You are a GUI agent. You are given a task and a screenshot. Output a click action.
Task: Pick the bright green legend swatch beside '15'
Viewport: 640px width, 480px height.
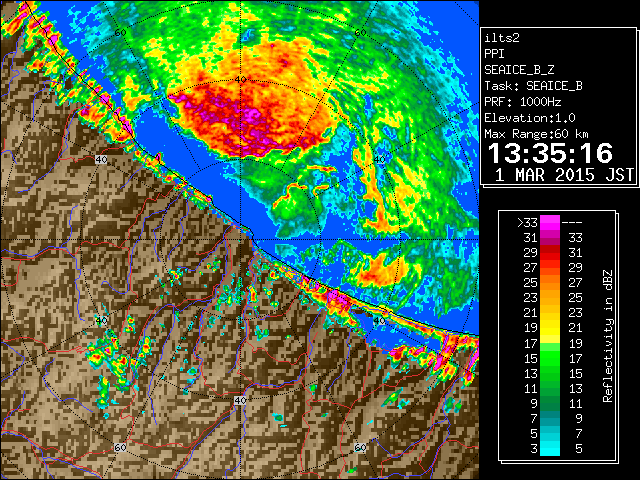click(x=550, y=358)
